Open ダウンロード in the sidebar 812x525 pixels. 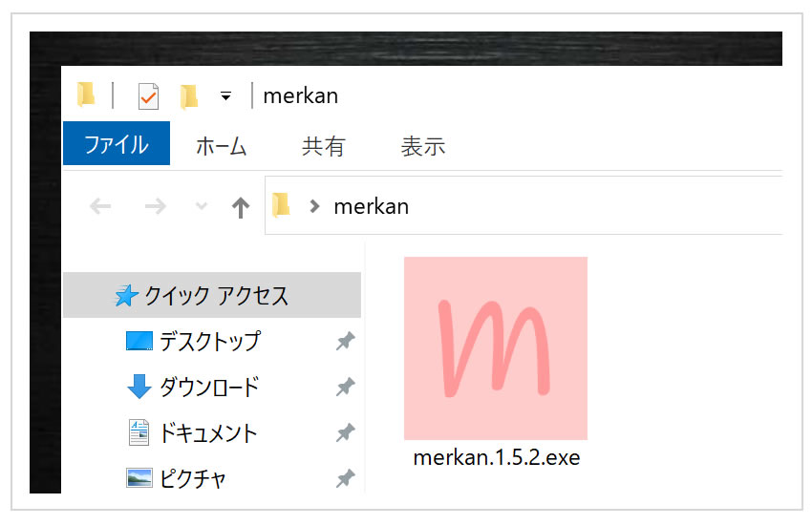(x=208, y=387)
